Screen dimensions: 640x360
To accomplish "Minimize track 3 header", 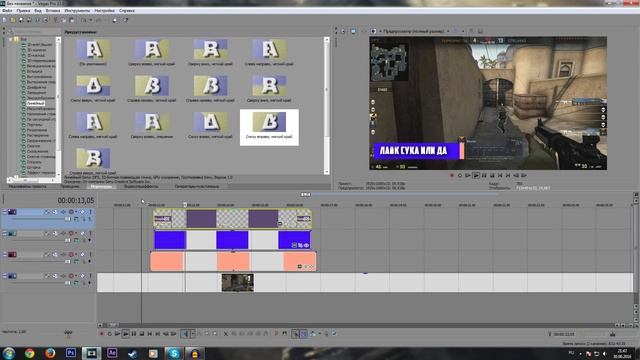I will pyautogui.click(x=4, y=254).
